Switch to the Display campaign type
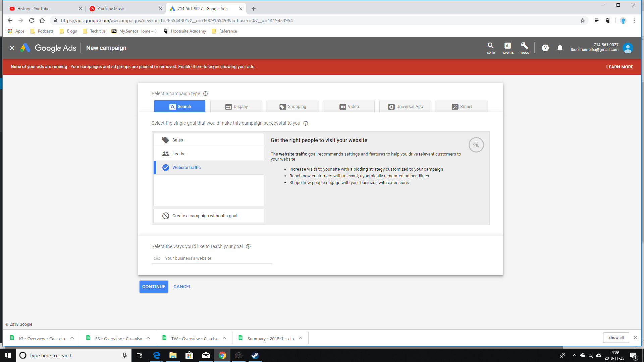The height and width of the screenshot is (362, 644). [x=236, y=107]
